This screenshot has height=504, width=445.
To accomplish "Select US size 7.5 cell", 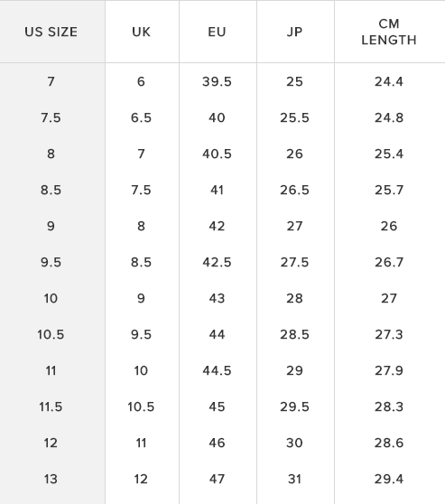I will [x=51, y=117].
